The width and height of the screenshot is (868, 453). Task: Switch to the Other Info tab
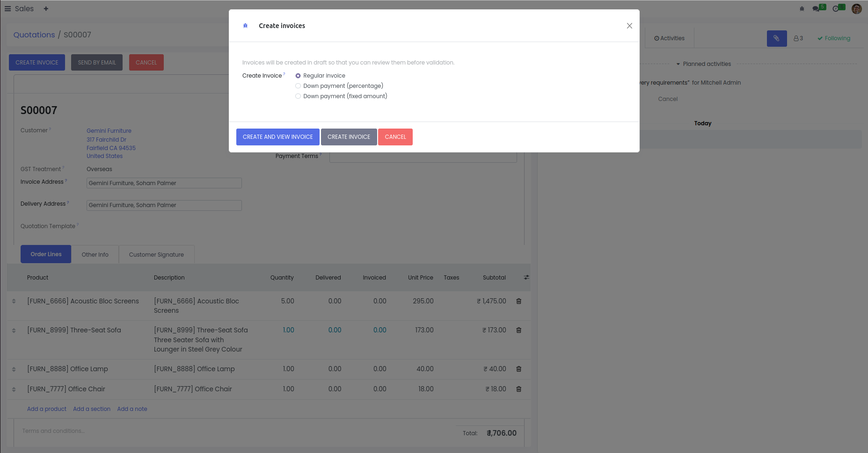95,255
